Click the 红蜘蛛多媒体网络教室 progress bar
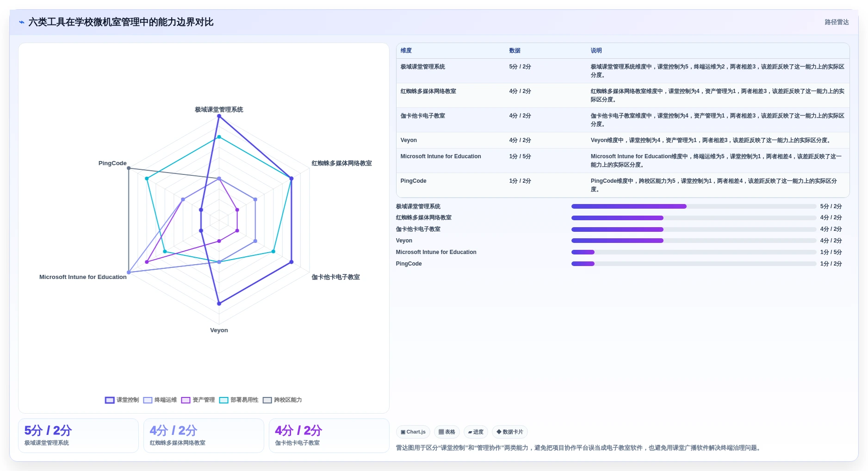Viewport: 868px width, 471px height. click(694, 218)
